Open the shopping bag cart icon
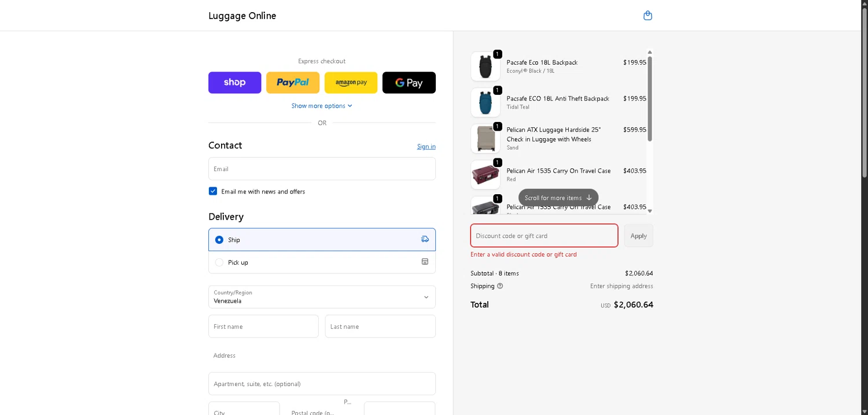 pos(648,16)
